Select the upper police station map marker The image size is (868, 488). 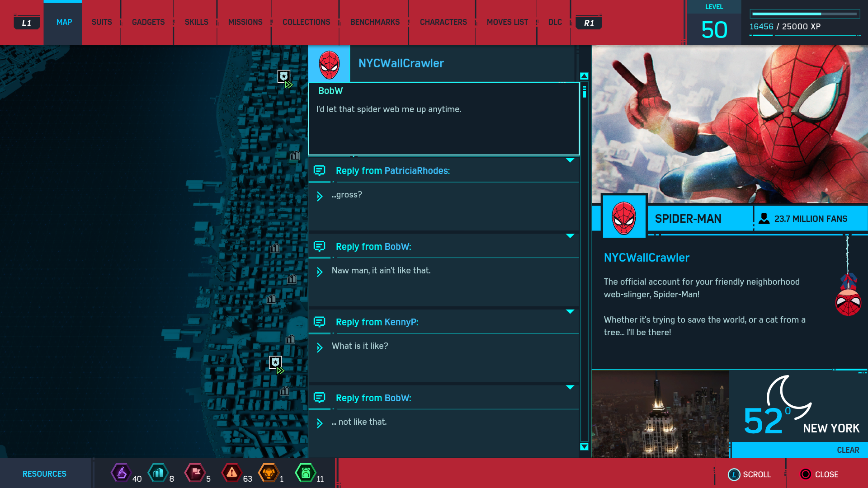[x=284, y=76]
